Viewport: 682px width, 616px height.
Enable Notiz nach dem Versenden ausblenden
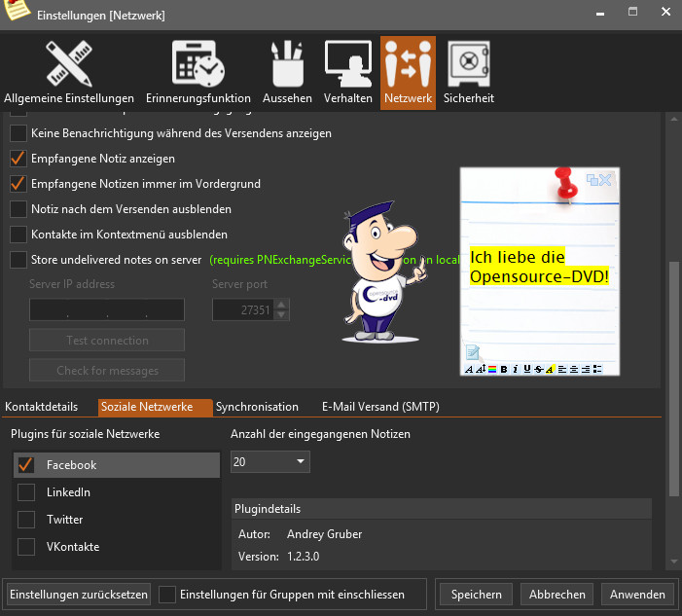tap(18, 209)
